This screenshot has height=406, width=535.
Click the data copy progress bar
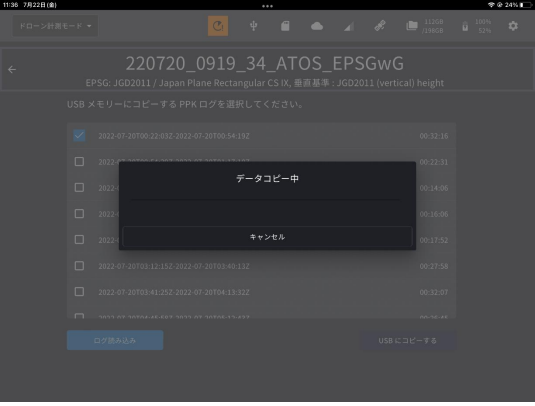coord(265,199)
